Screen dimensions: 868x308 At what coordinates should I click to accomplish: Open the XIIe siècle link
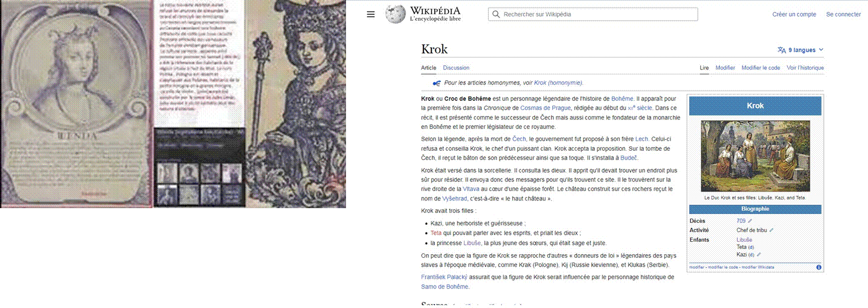click(640, 108)
